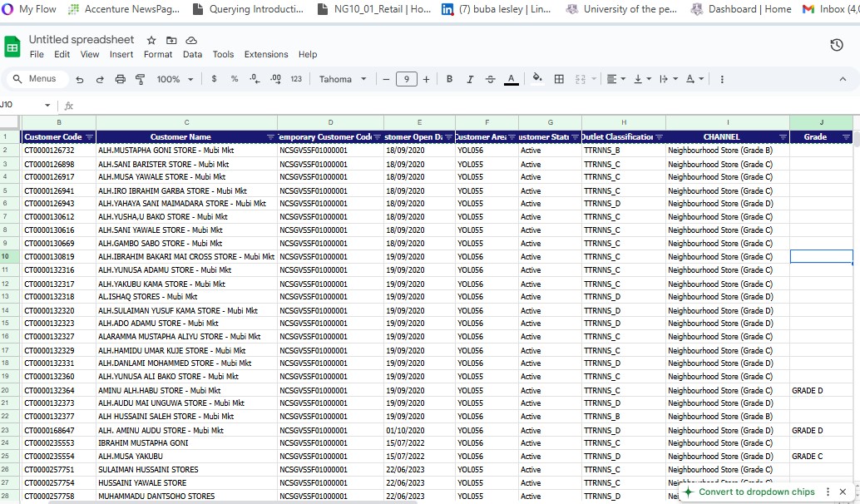The width and height of the screenshot is (860, 504).
Task: Open the View menu
Action: pyautogui.click(x=89, y=54)
